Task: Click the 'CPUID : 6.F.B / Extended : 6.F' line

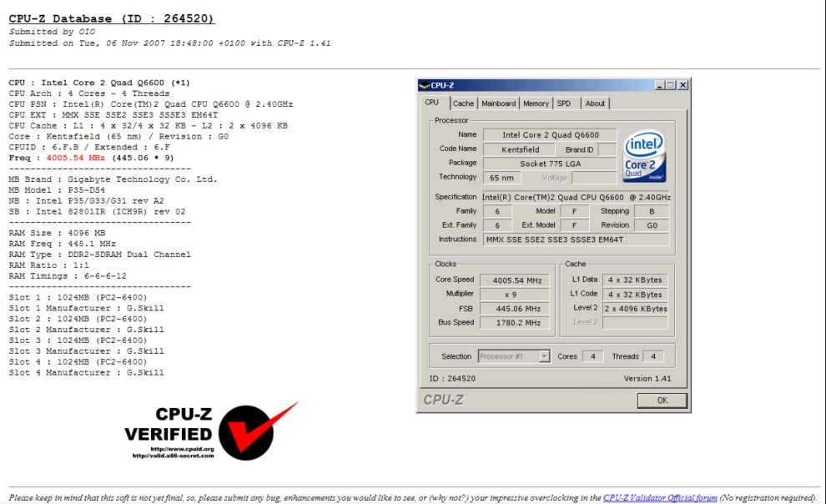Action: point(88,148)
